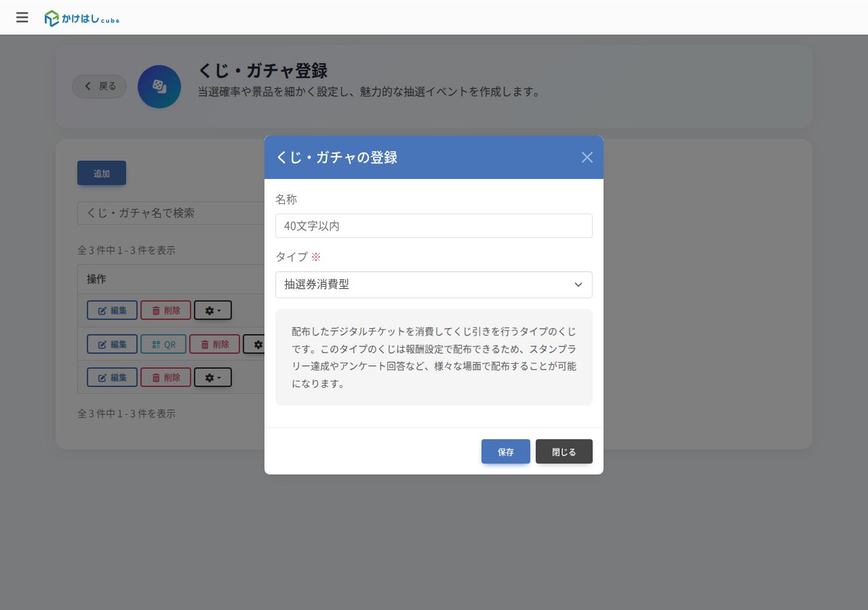The image size is (868, 610).
Task: Click the dialog title くじ・ガチャの登録
Action: click(336, 157)
